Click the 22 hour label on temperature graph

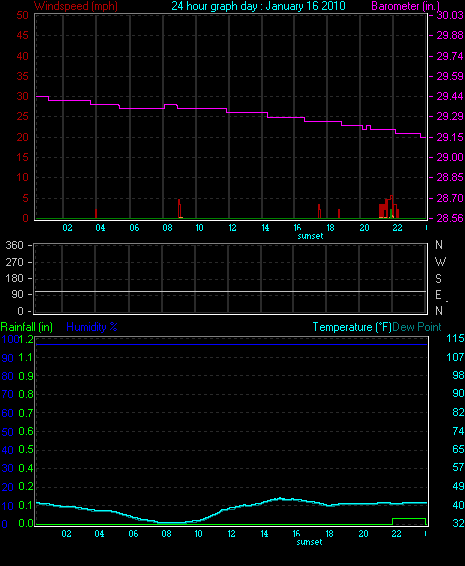(x=396, y=534)
